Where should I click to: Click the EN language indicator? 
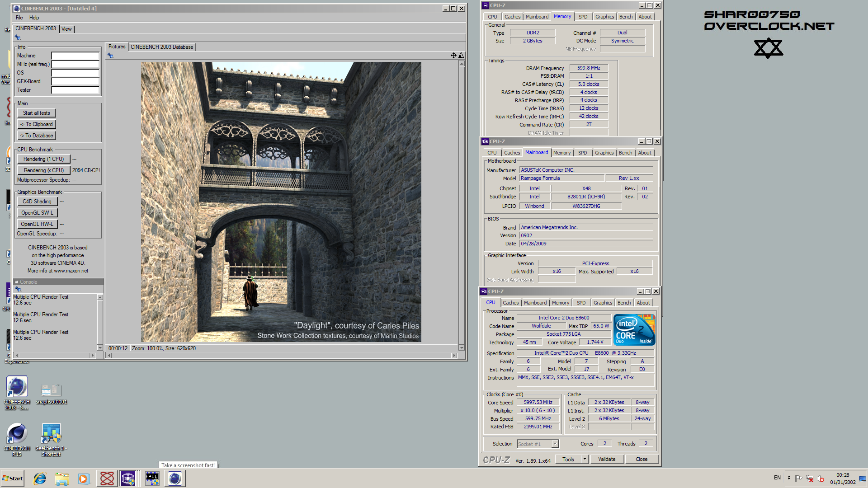pos(777,478)
